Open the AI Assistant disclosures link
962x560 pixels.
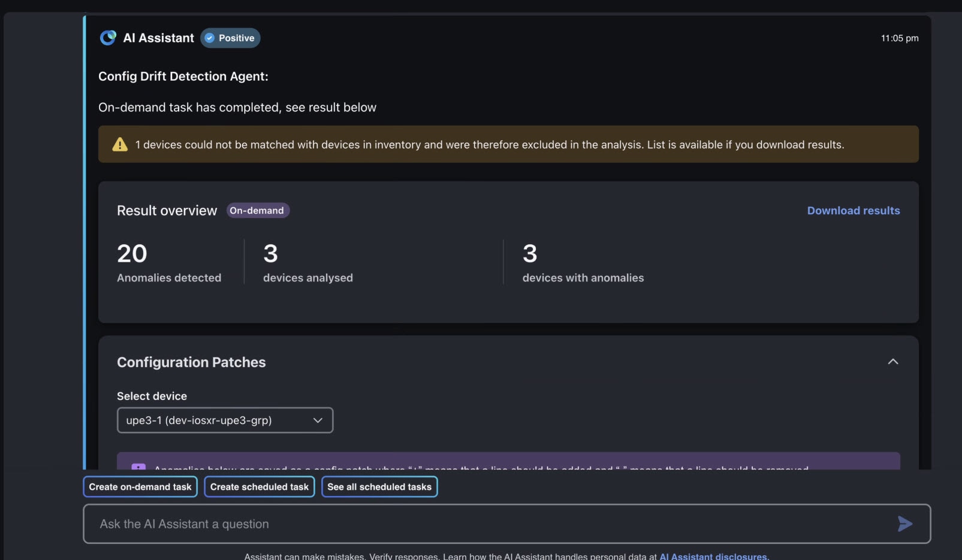pyautogui.click(x=714, y=556)
